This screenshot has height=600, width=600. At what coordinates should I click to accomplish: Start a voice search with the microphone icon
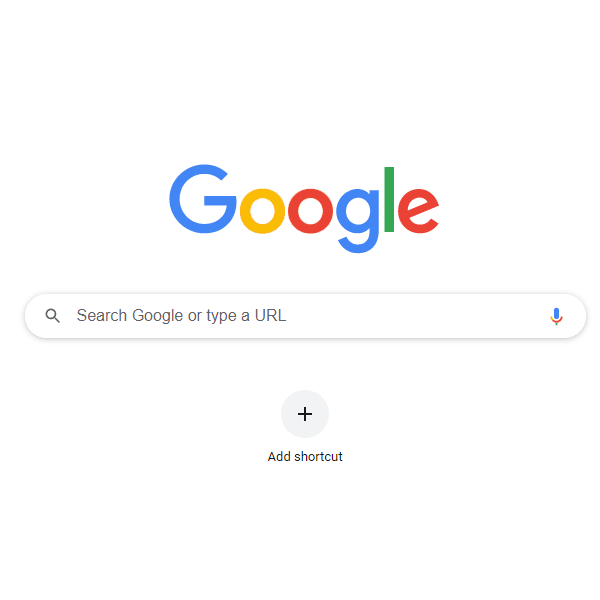click(x=556, y=316)
